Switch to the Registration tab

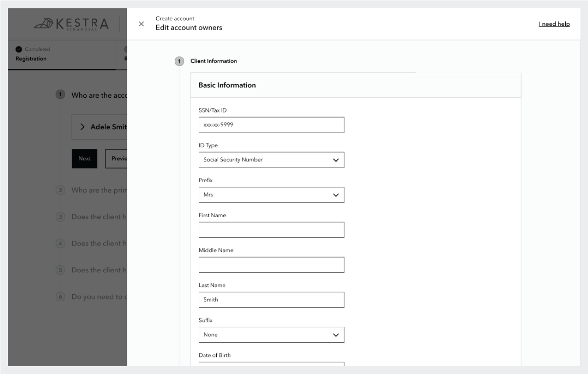31,59
